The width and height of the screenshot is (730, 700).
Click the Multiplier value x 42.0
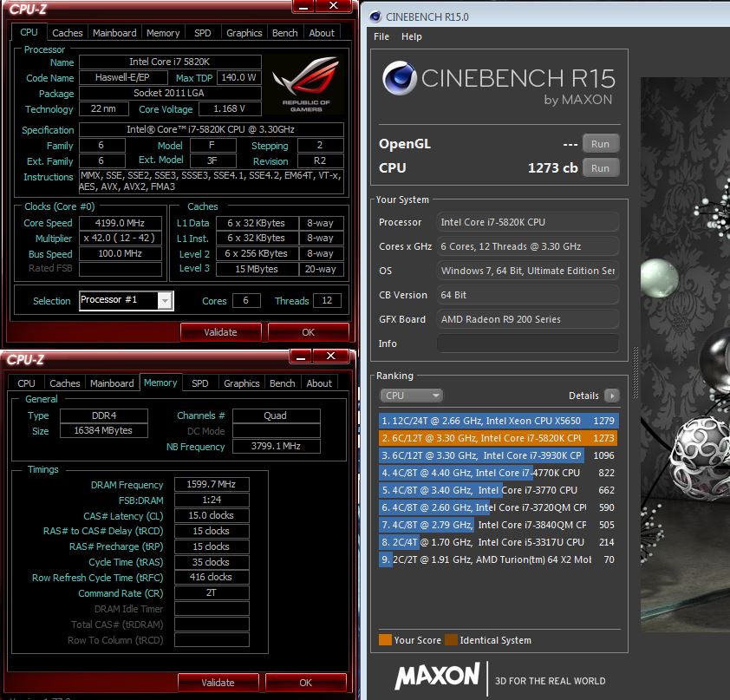(x=121, y=238)
